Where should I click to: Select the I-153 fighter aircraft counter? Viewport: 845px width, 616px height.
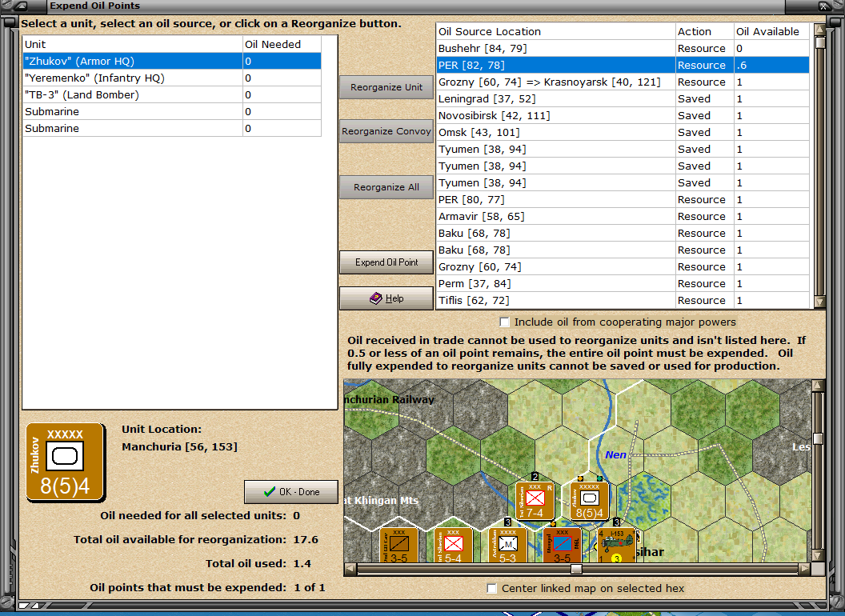pyautogui.click(x=617, y=546)
